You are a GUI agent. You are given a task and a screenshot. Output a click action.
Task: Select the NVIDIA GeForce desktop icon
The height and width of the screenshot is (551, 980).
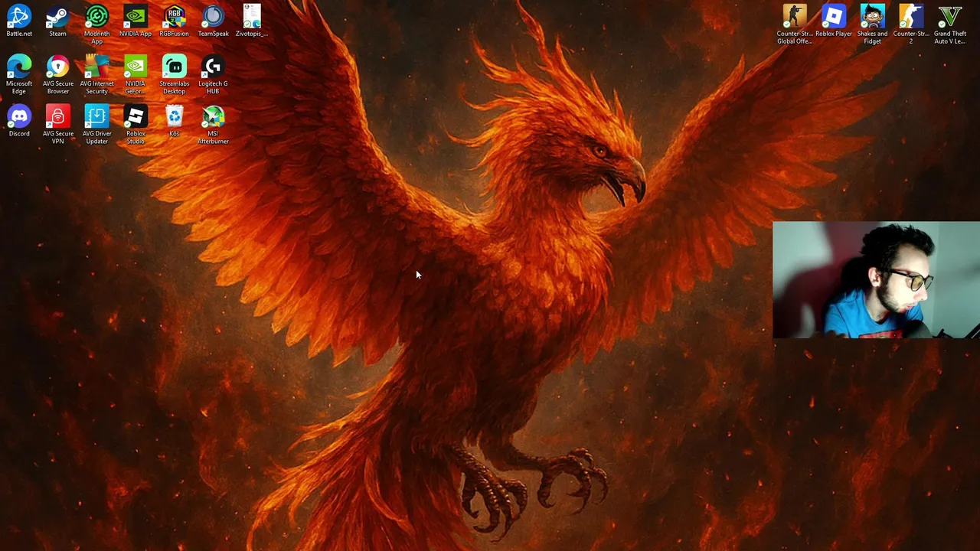pyautogui.click(x=136, y=74)
